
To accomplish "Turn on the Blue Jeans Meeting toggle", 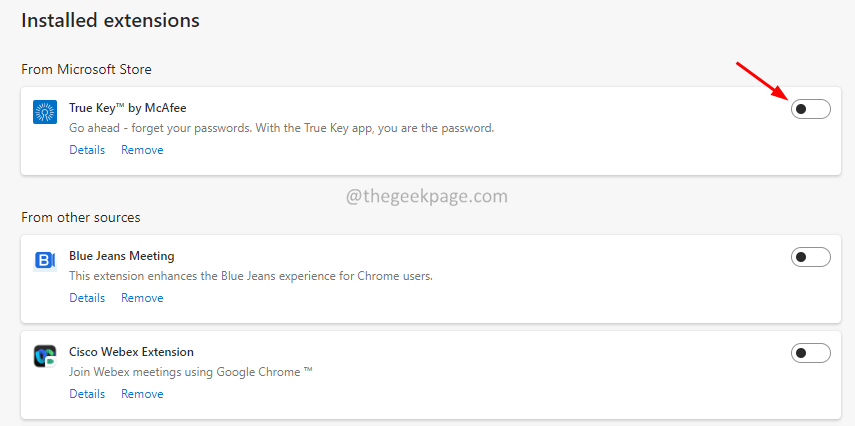I will [810, 257].
